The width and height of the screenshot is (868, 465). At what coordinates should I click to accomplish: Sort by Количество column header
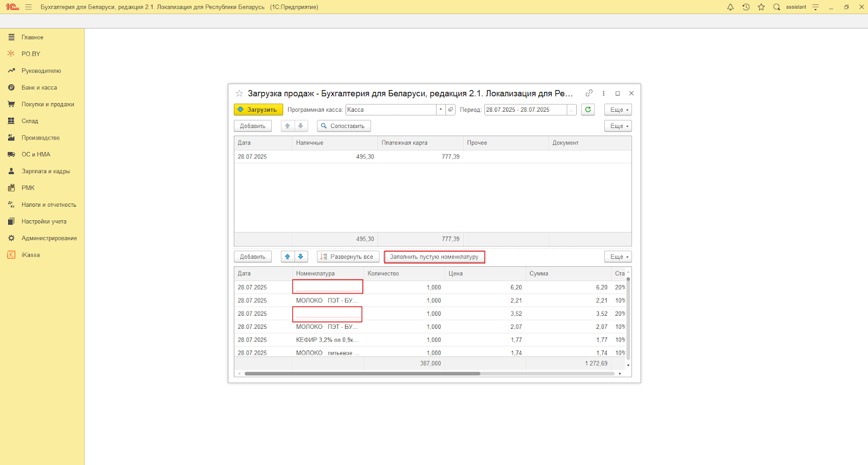click(x=404, y=273)
